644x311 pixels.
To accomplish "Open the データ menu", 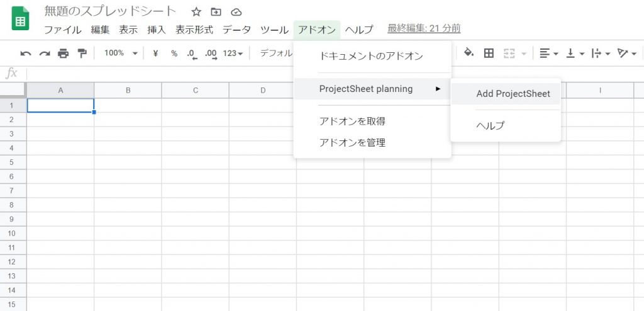I will pos(236,30).
